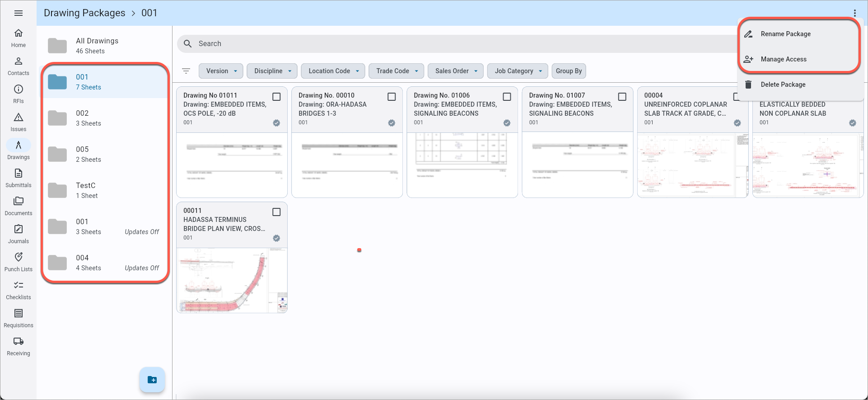The image size is (868, 400).
Task: Open RFIs from the sidebar
Action: coord(19,94)
